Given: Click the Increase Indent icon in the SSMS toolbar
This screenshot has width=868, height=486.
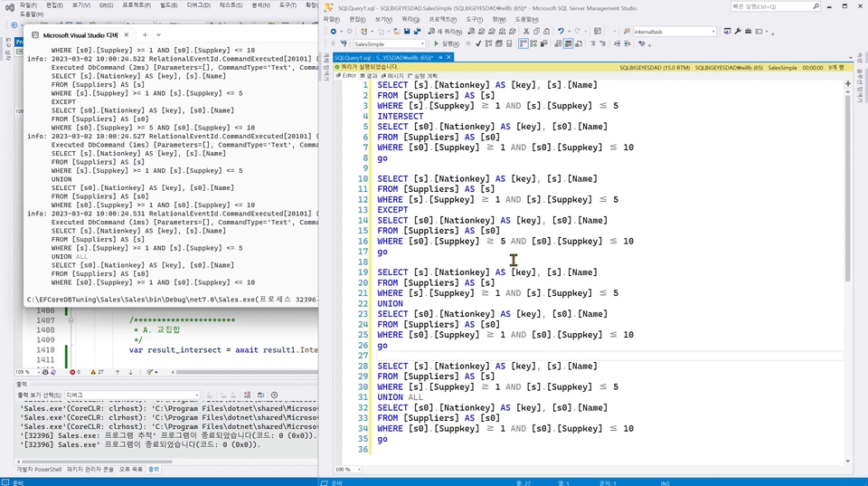Looking at the screenshot, I should coord(627,43).
